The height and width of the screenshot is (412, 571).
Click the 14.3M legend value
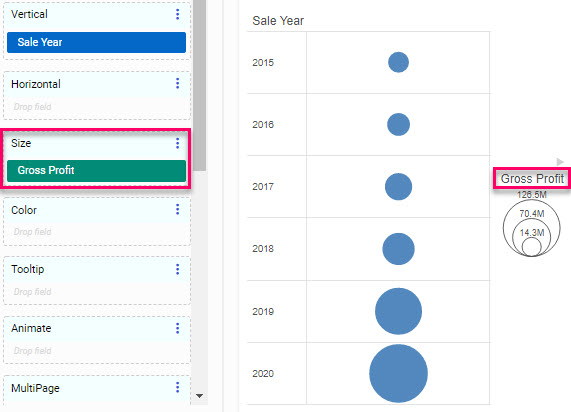point(532,232)
